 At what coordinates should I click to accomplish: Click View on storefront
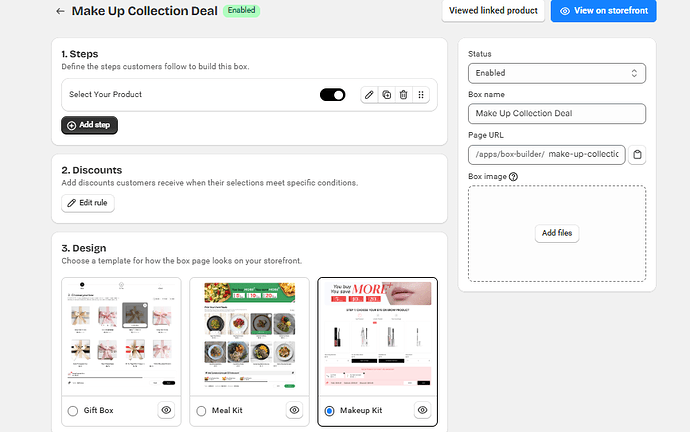603,11
